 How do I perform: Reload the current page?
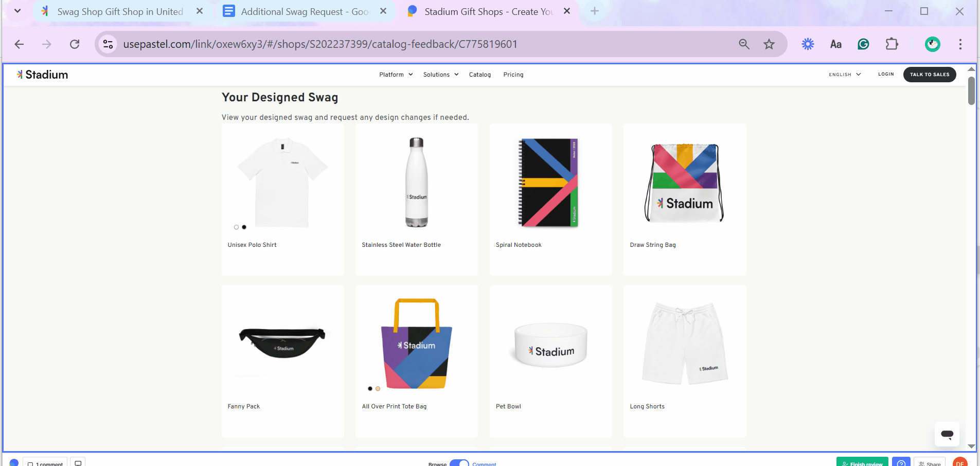tap(75, 44)
